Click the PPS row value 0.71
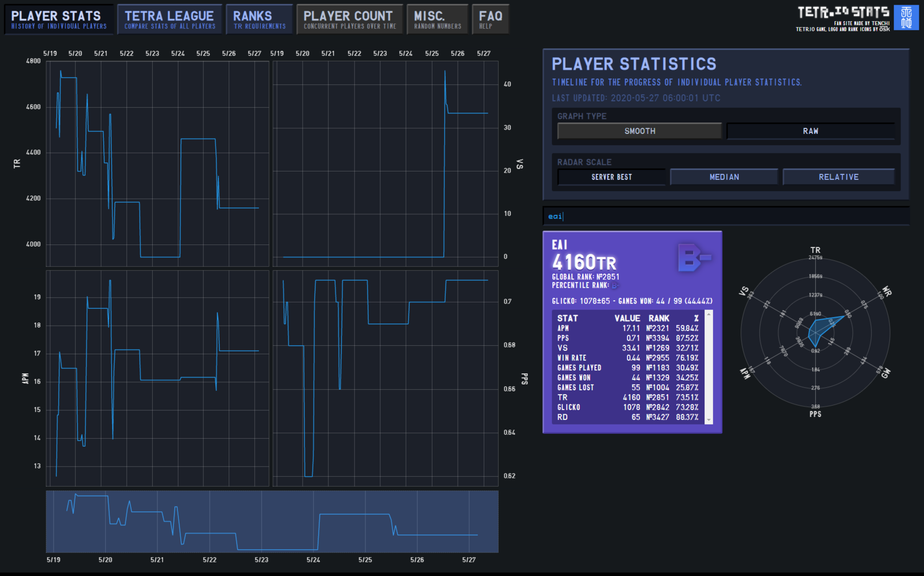 click(x=633, y=338)
